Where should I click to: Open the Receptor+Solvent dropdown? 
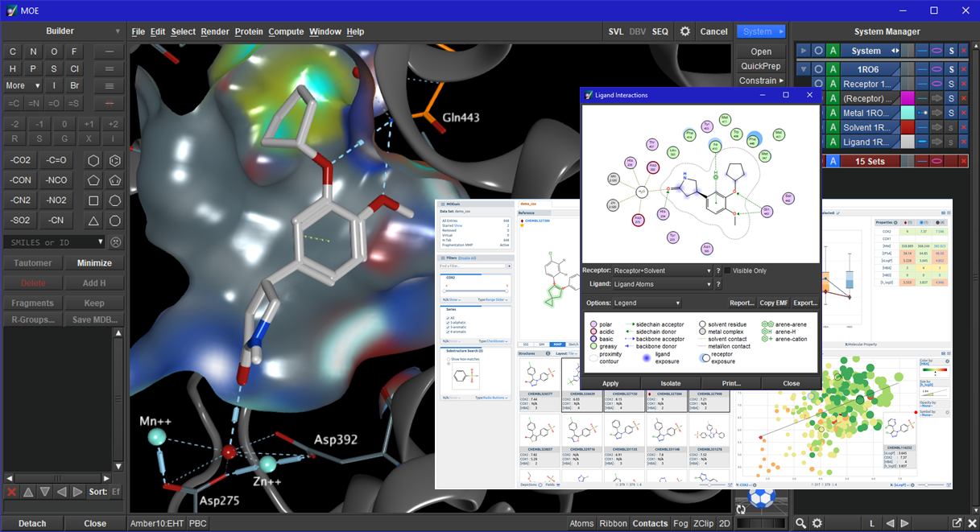[x=663, y=270]
